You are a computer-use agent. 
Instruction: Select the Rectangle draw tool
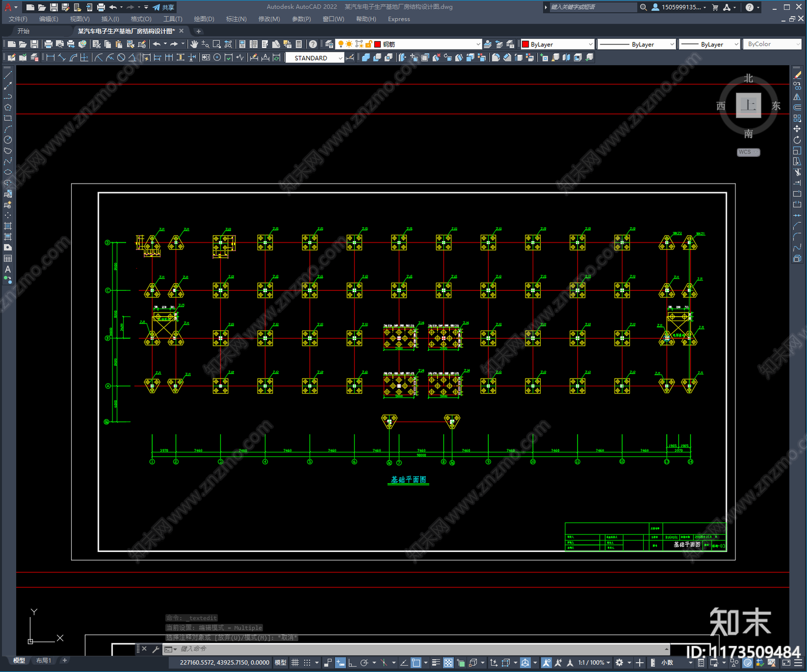click(x=8, y=118)
